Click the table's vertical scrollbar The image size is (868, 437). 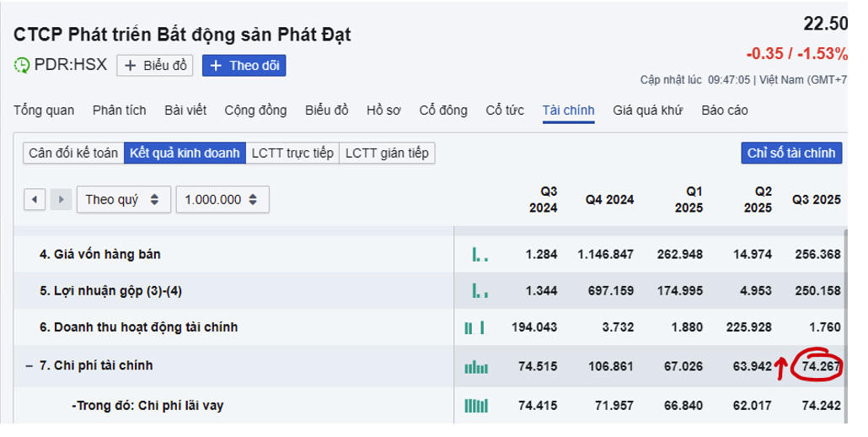(846, 321)
